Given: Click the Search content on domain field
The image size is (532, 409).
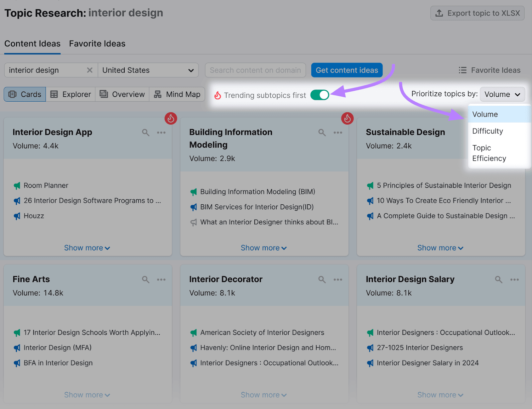Looking at the screenshot, I should point(255,70).
